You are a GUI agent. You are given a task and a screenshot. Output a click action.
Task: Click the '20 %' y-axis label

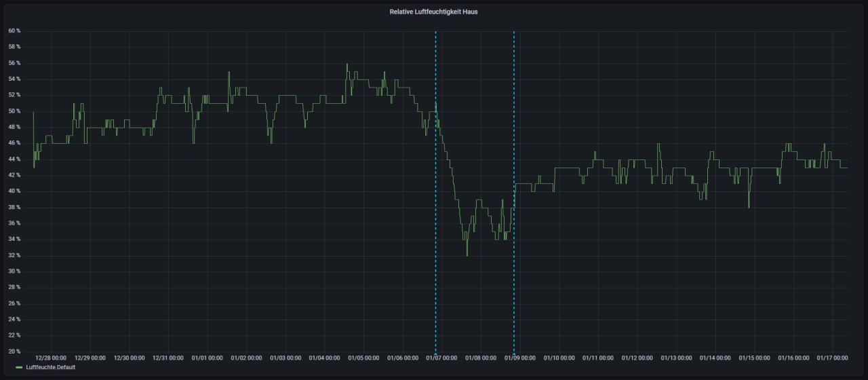(x=14, y=351)
